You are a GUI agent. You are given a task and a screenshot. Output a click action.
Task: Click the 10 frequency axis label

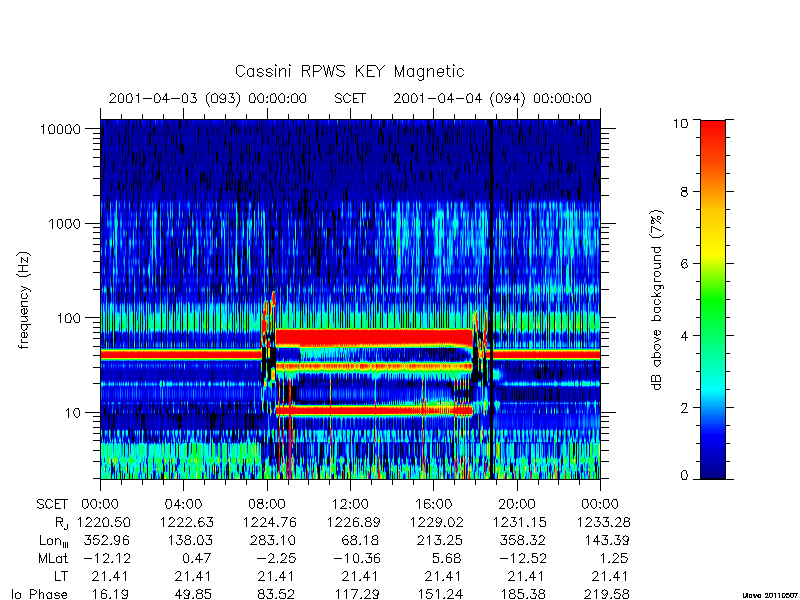tap(73, 413)
